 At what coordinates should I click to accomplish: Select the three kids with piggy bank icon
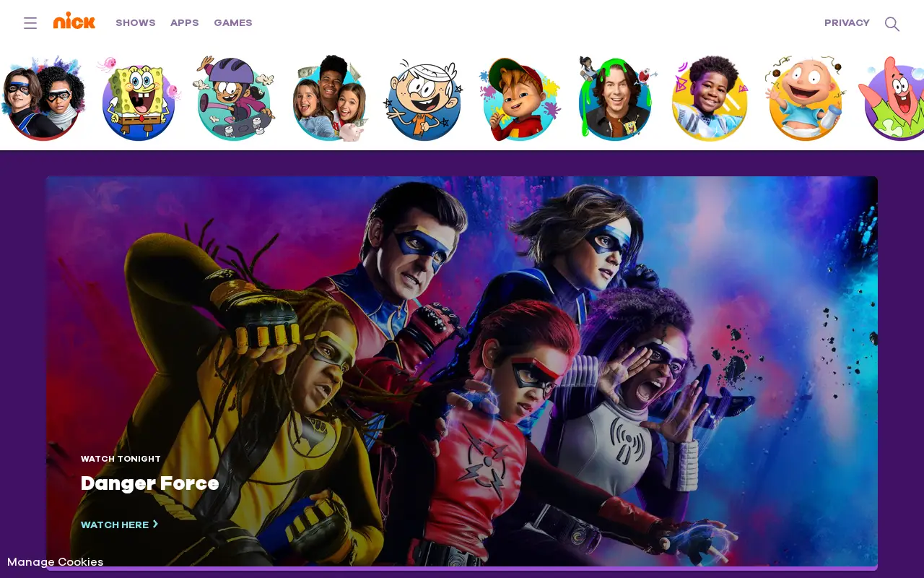[x=330, y=98]
